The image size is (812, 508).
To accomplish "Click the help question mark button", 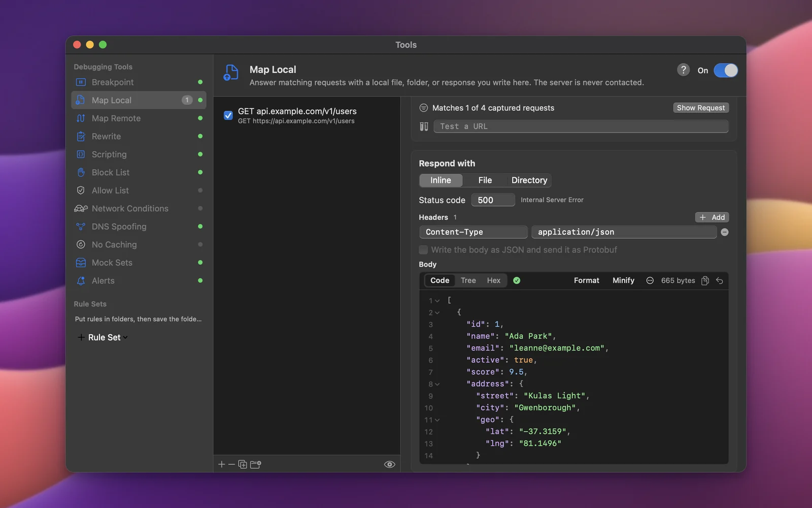I will pyautogui.click(x=683, y=70).
